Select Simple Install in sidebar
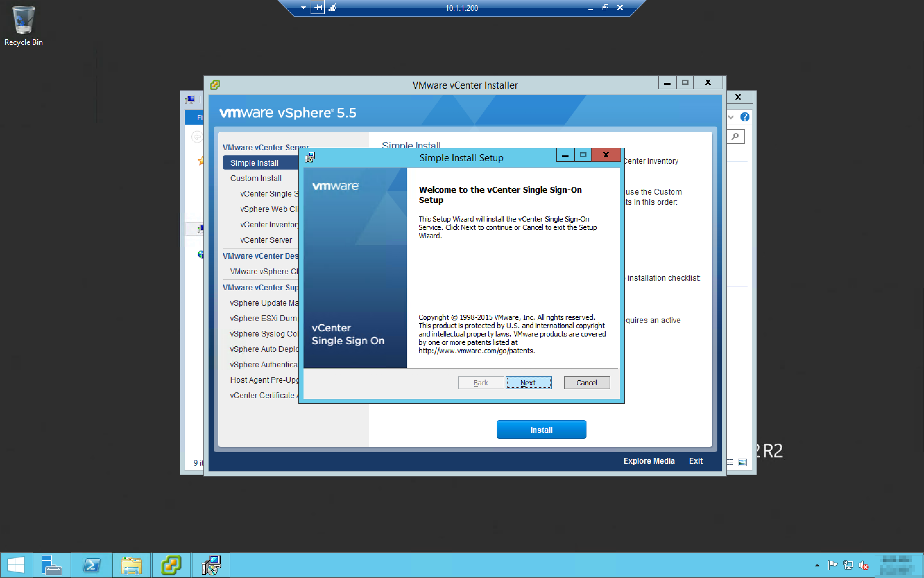The height and width of the screenshot is (578, 924). pos(261,162)
